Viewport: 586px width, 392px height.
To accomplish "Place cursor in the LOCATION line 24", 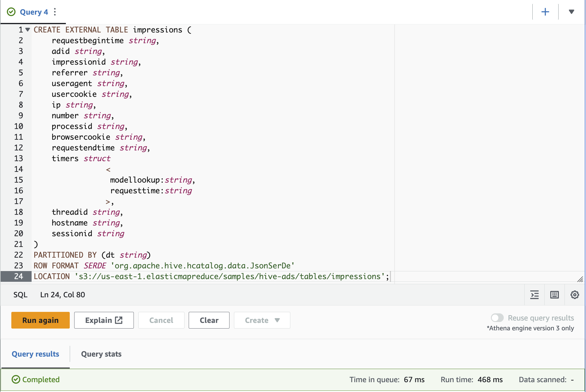I will point(209,276).
